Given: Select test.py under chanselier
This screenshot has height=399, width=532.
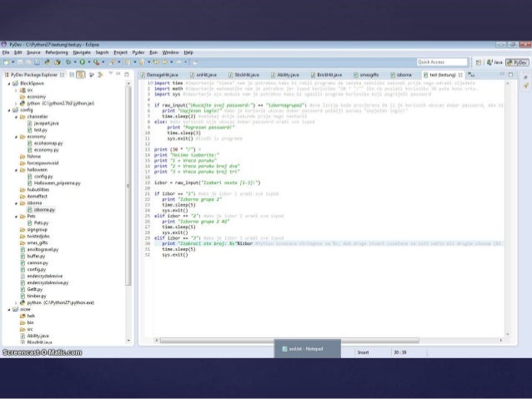Looking at the screenshot, I should (x=38, y=130).
